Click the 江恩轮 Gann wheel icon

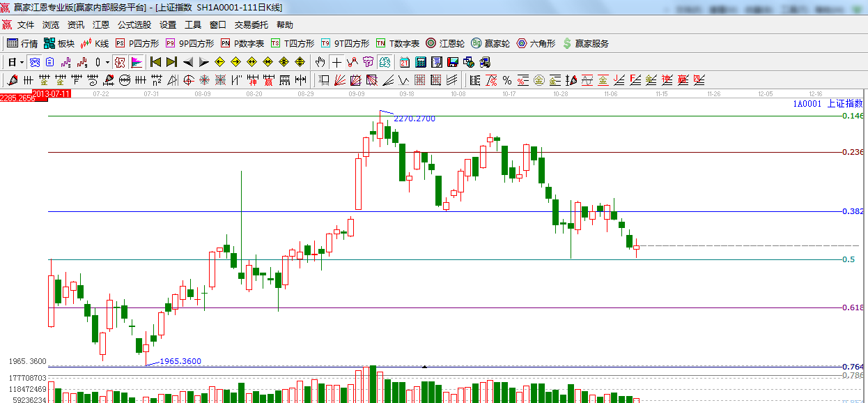tap(445, 43)
